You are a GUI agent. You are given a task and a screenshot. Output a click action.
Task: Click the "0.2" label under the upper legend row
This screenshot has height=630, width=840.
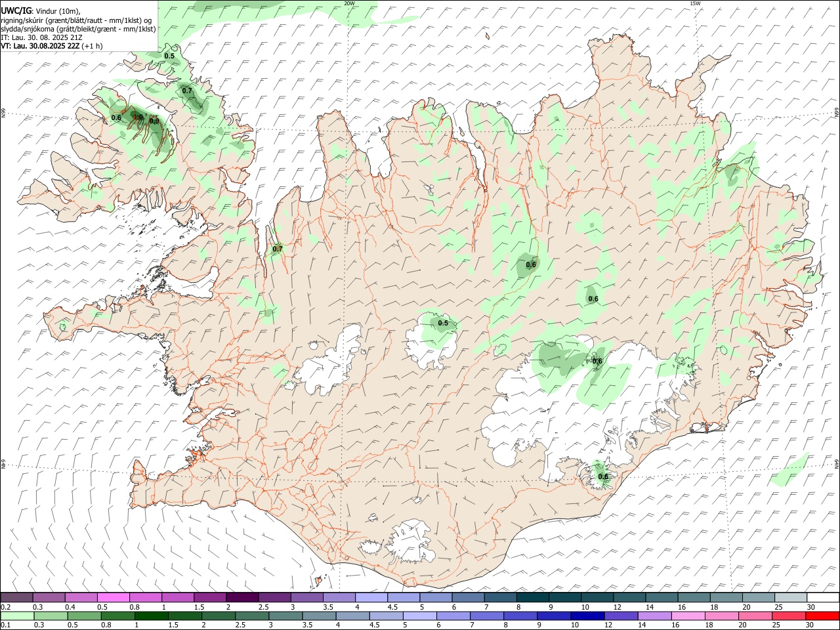click(x=6, y=607)
